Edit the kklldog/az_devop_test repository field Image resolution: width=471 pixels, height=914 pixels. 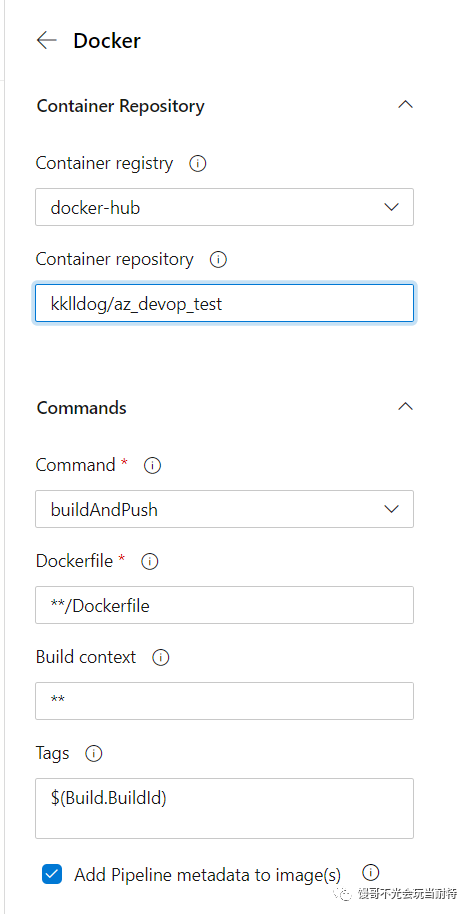(224, 303)
